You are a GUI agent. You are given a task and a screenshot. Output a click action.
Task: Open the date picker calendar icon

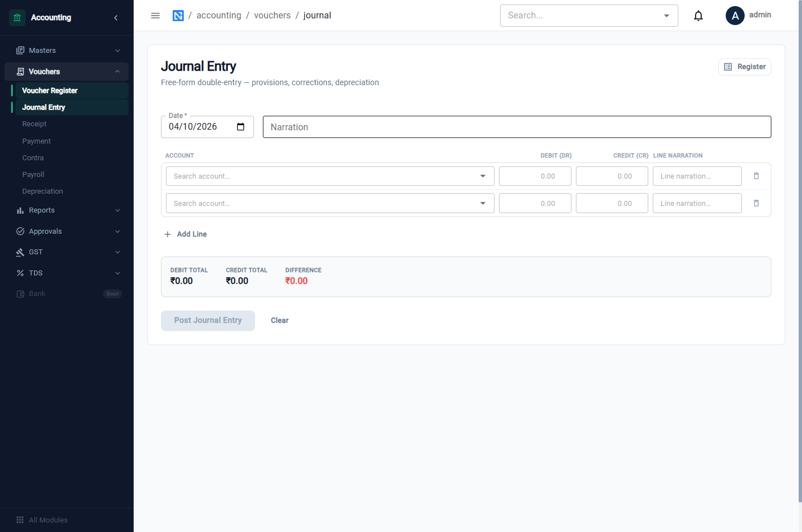tap(241, 127)
